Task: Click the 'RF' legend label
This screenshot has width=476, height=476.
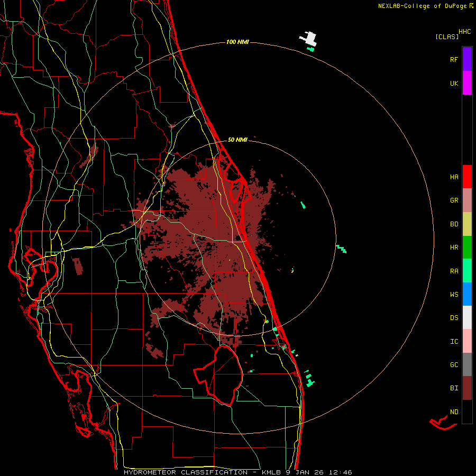Action: (x=454, y=59)
